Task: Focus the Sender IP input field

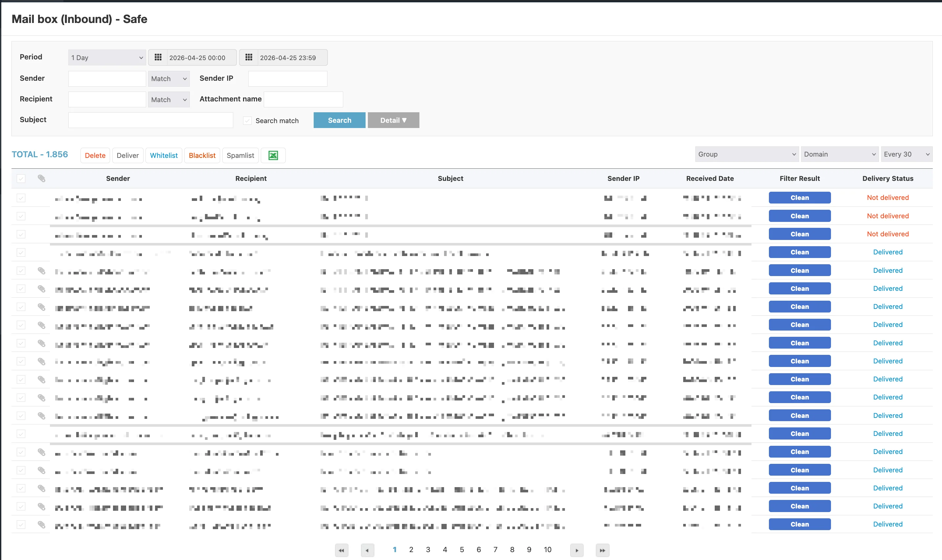Action: (288, 78)
